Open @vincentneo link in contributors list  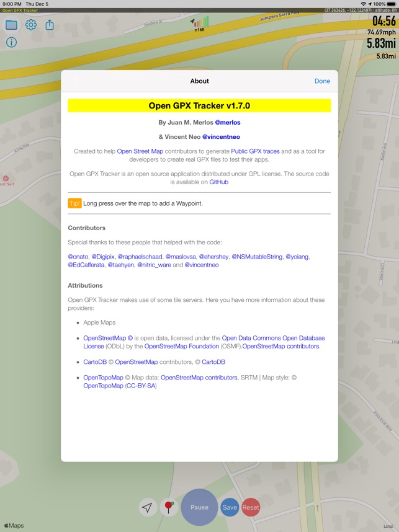(202, 265)
